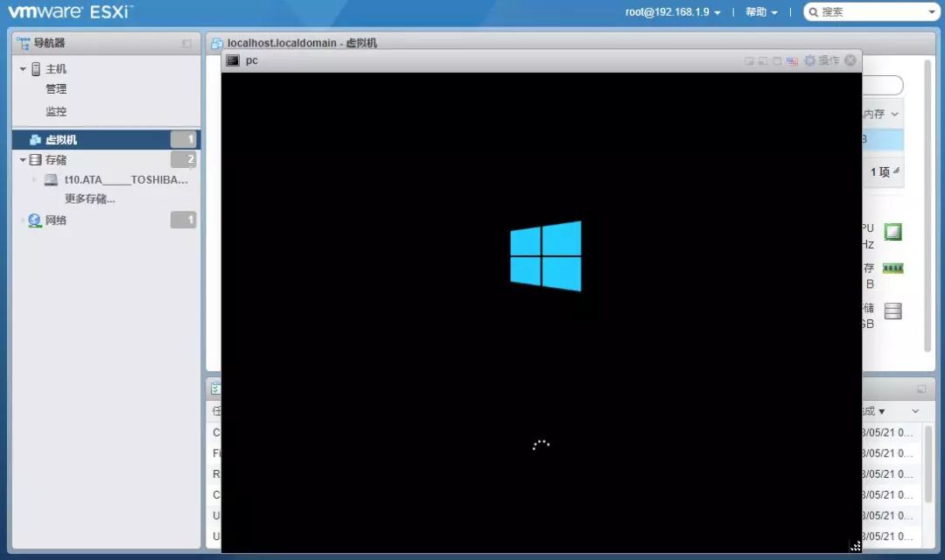Select 主机 in the navigator

tap(56, 69)
